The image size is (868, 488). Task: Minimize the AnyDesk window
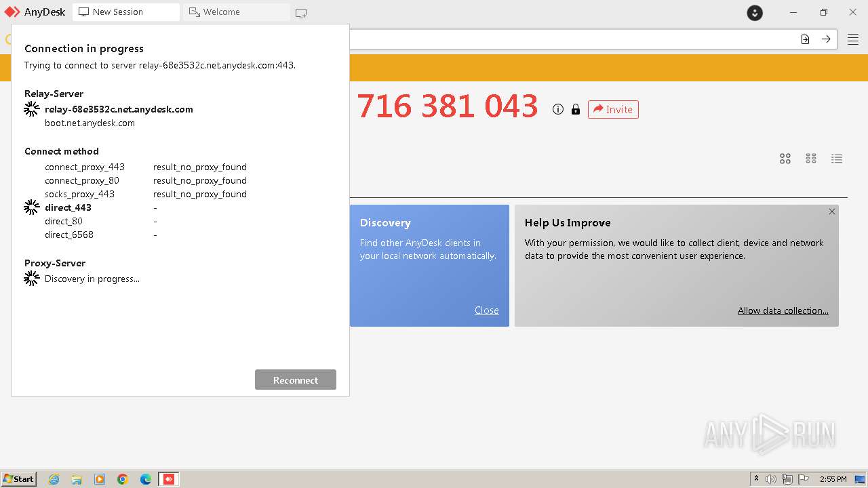pos(793,12)
